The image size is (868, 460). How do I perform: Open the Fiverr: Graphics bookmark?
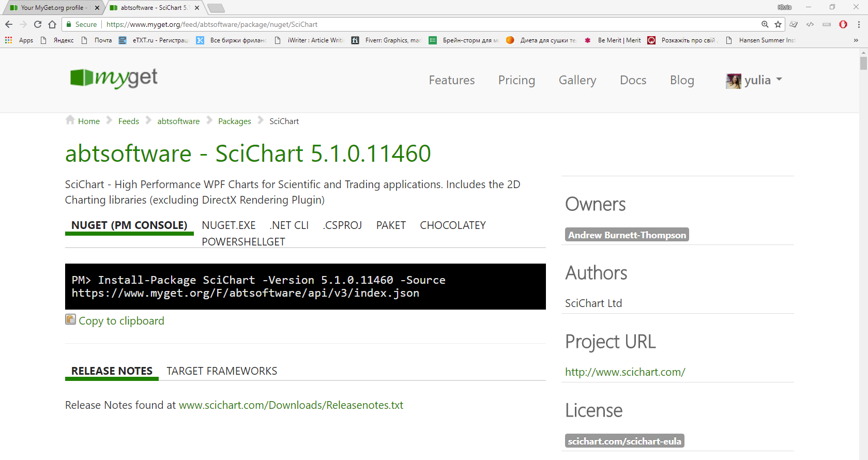tap(387, 40)
